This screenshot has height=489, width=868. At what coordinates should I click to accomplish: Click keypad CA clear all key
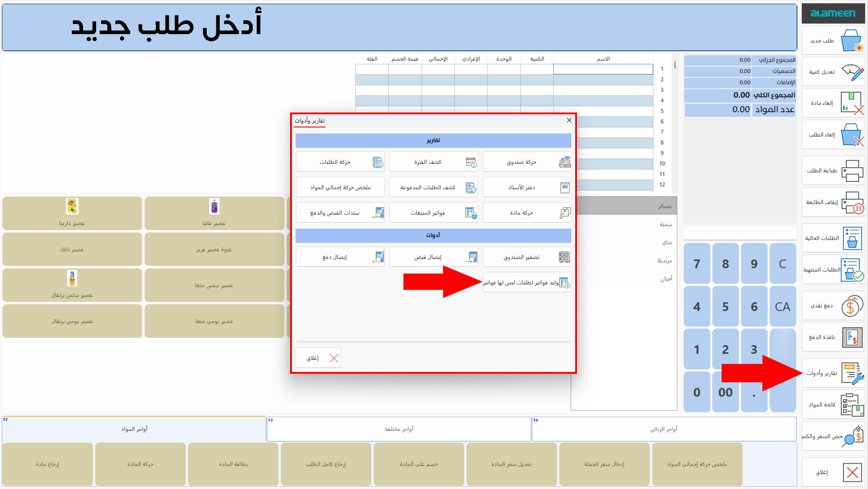[782, 307]
